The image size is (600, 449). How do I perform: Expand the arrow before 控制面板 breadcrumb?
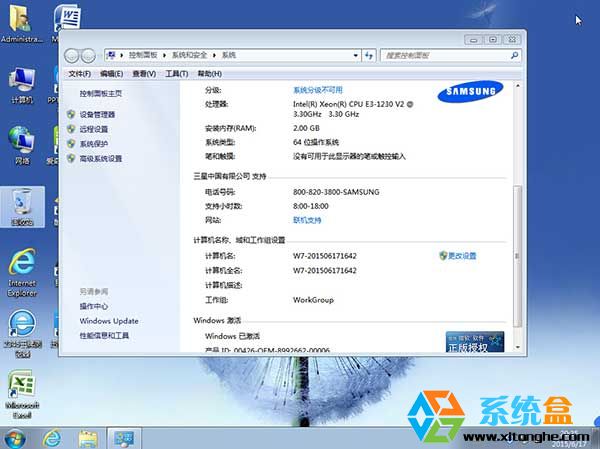(122, 55)
